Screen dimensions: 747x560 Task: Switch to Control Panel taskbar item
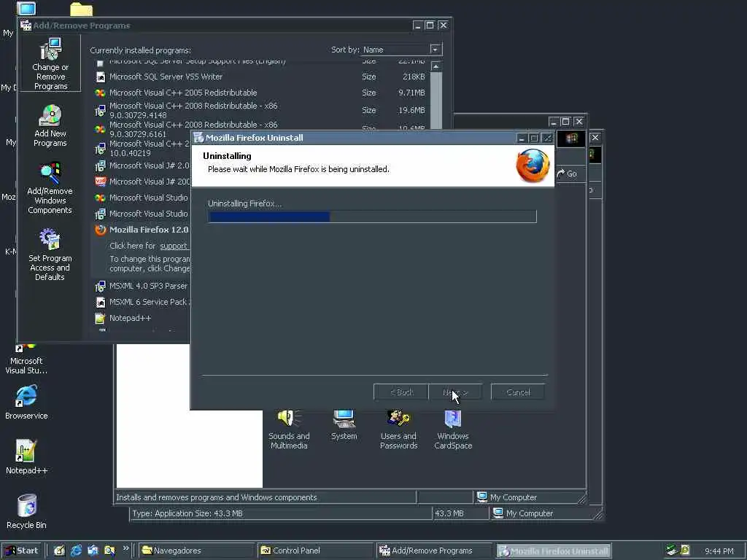[x=316, y=551]
